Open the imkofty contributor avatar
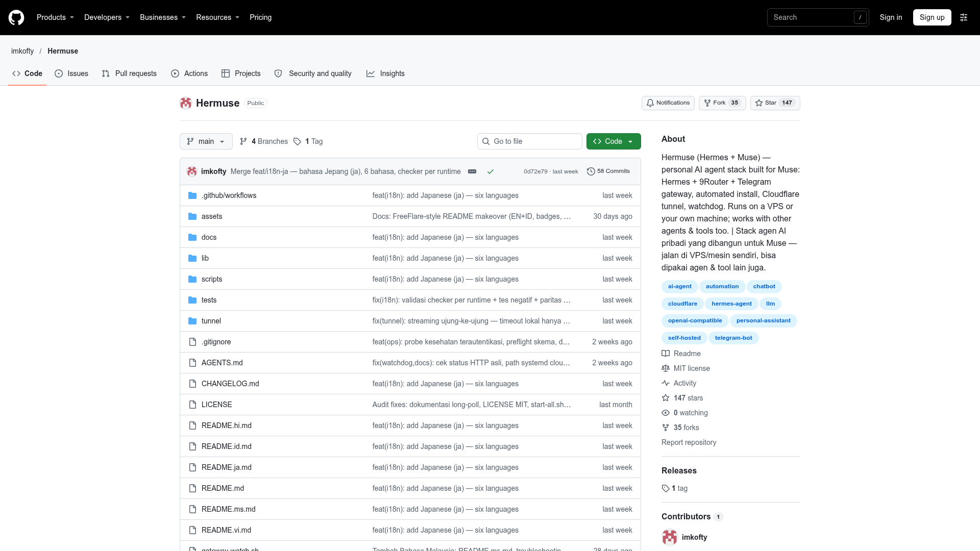Viewport: 980px width, 551px height. click(670, 537)
